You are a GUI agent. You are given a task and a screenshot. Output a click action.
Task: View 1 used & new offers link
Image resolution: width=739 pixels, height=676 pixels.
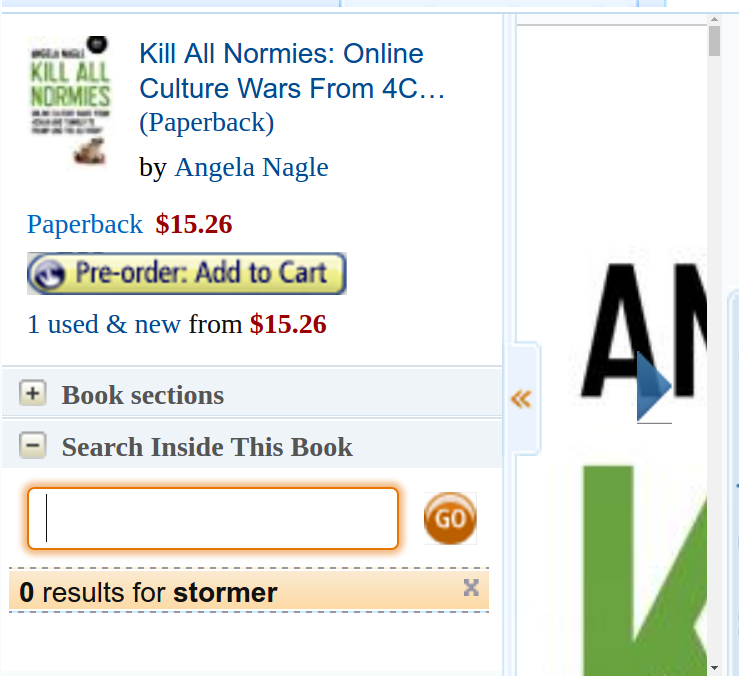pyautogui.click(x=104, y=324)
